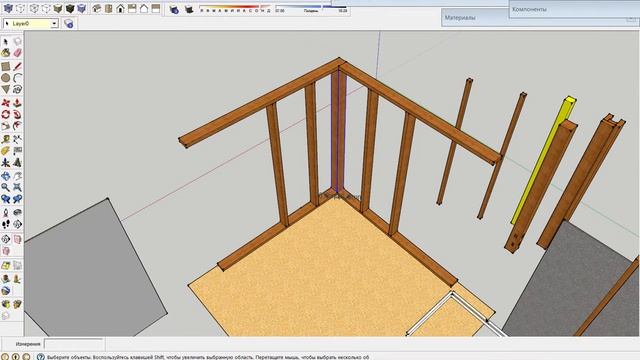Image resolution: width=640 pixels, height=360 pixels.
Task: Click the help question-mark status icon
Action: (x=41, y=357)
